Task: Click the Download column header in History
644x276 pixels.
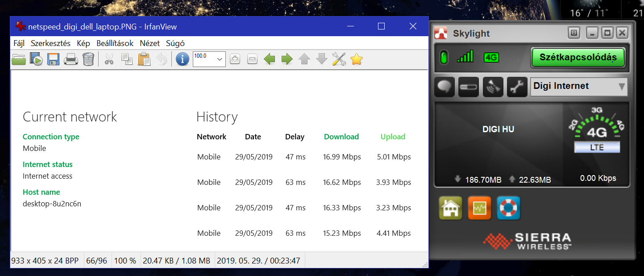Action: [341, 137]
